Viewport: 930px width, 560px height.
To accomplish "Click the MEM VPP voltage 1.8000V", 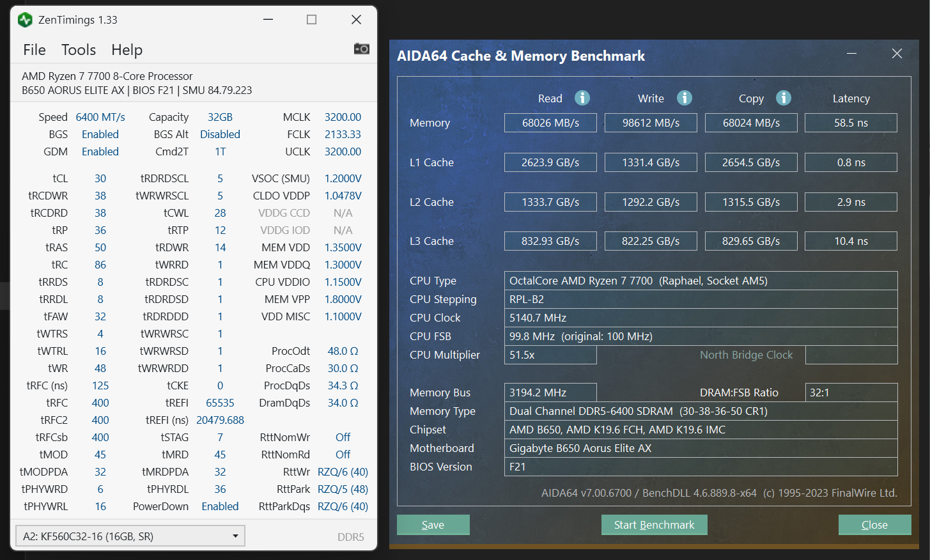I will (343, 299).
